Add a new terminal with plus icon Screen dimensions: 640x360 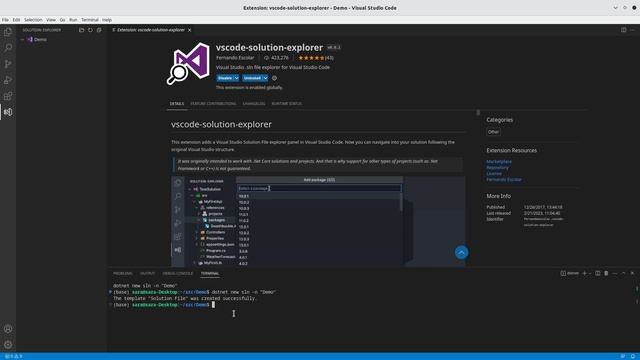[584, 273]
